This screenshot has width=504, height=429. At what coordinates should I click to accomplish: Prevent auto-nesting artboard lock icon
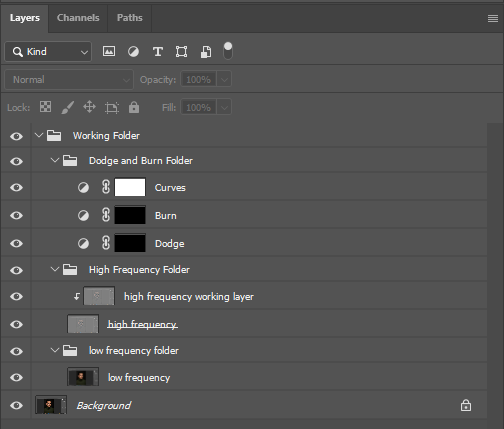click(x=112, y=108)
